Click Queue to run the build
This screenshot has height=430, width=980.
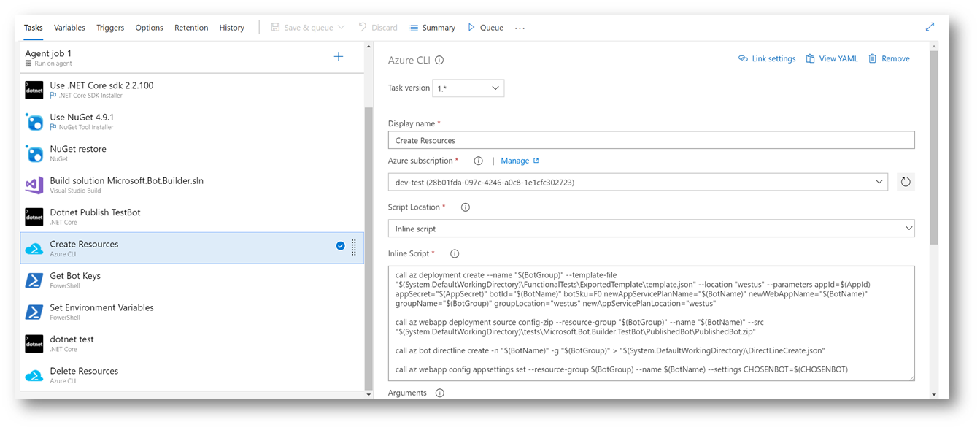(485, 28)
